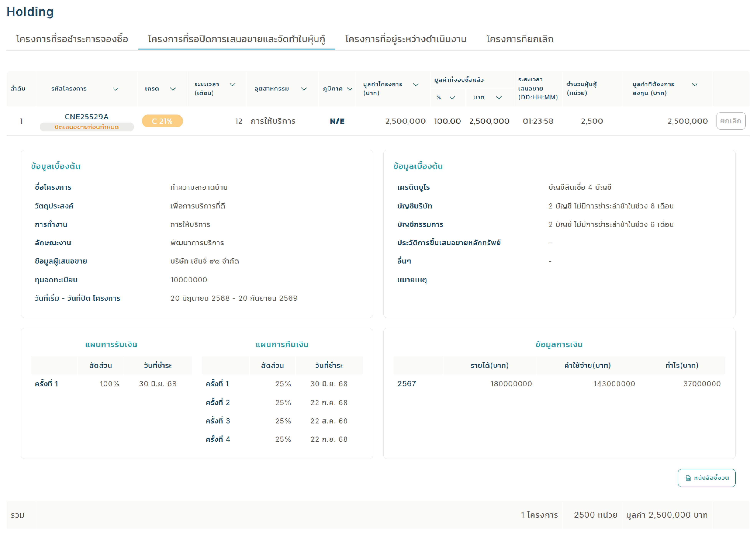
Task: Click the บัญชีบริษัท row value
Action: (611, 206)
